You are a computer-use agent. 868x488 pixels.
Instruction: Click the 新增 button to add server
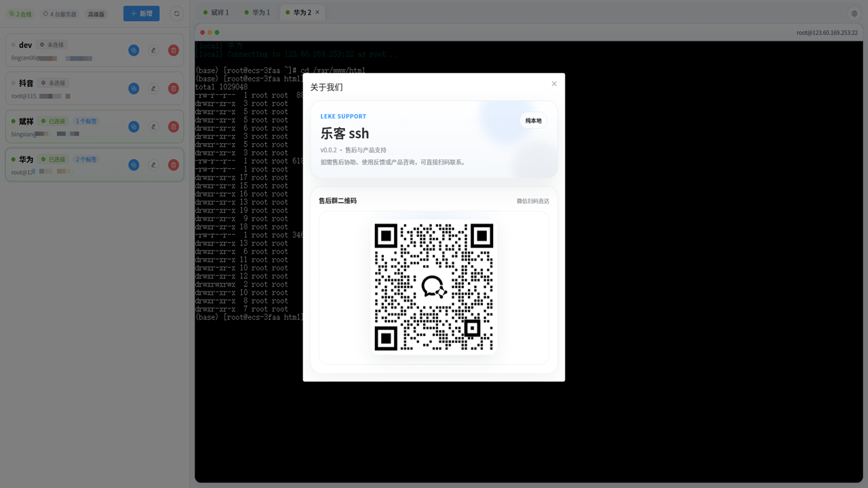pos(142,14)
